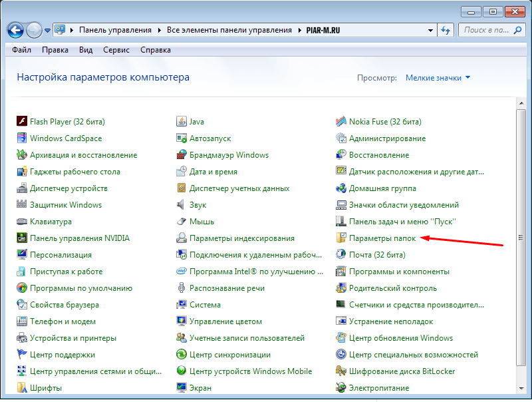Screen dimensions: 532x402
Task: Open the Правка menu
Action: pos(55,50)
